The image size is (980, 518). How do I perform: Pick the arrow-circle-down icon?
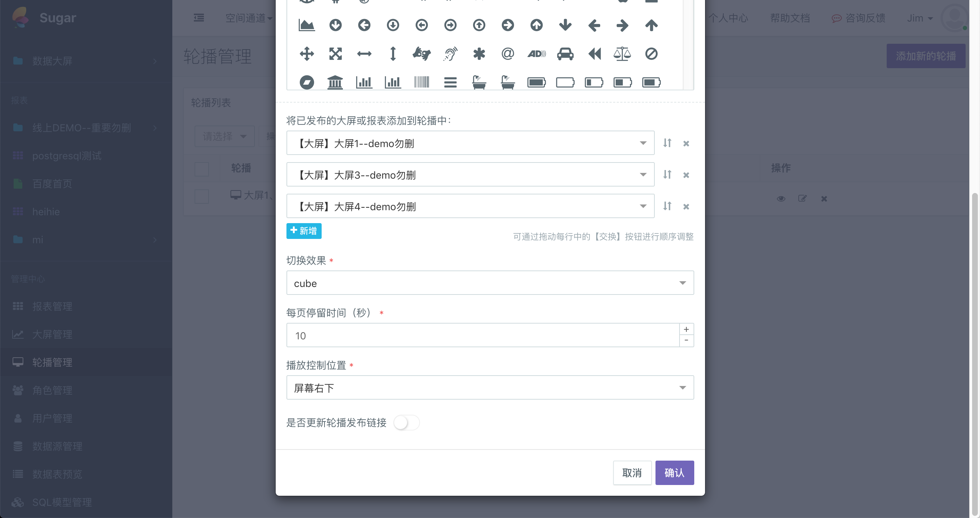335,25
